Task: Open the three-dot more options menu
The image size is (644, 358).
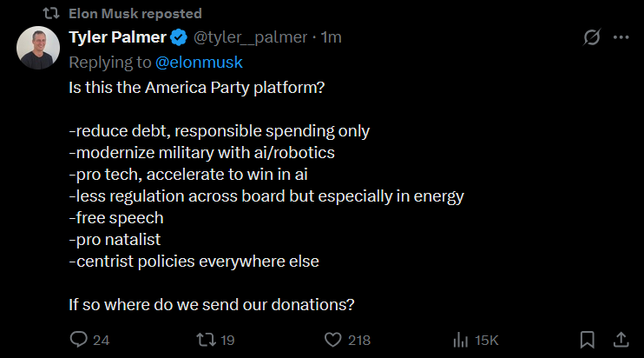Action: point(621,37)
